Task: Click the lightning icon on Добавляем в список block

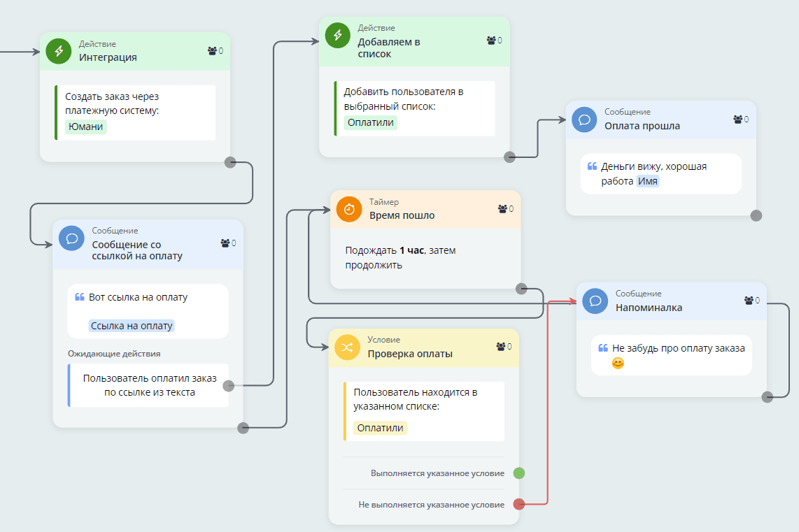Action: (x=338, y=35)
